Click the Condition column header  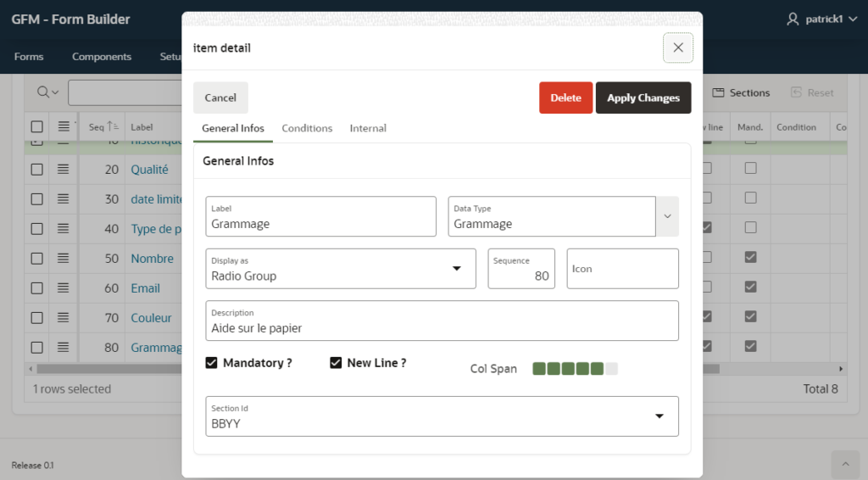pos(796,127)
